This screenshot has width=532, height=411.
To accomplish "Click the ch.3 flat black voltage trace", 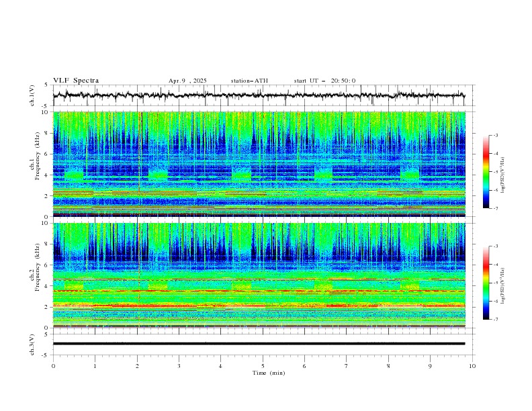I will click(259, 344).
